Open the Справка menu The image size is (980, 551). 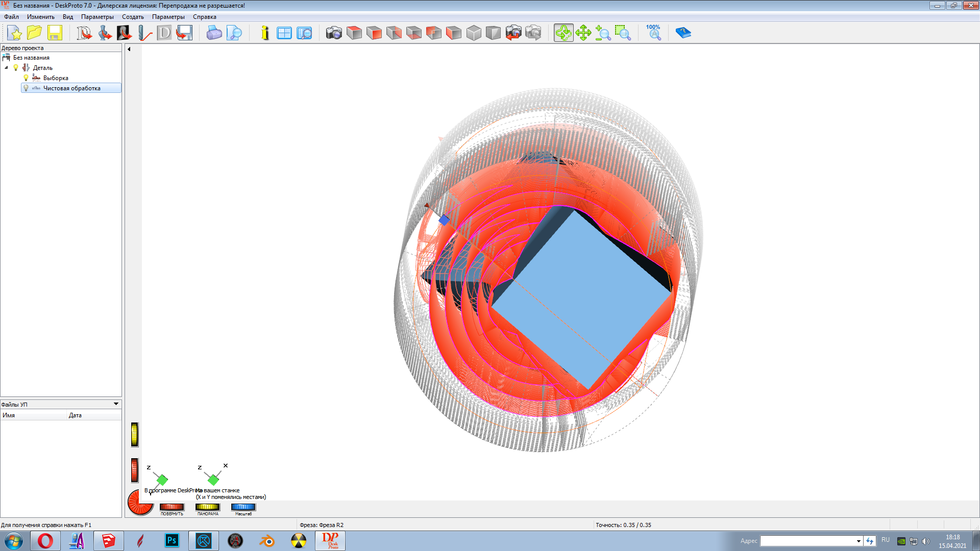click(x=204, y=17)
